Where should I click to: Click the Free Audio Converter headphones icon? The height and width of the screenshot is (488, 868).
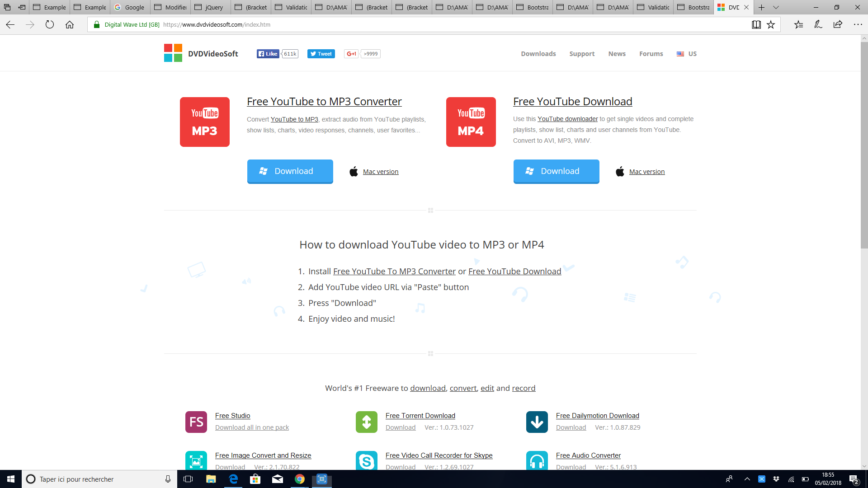pos(537,460)
